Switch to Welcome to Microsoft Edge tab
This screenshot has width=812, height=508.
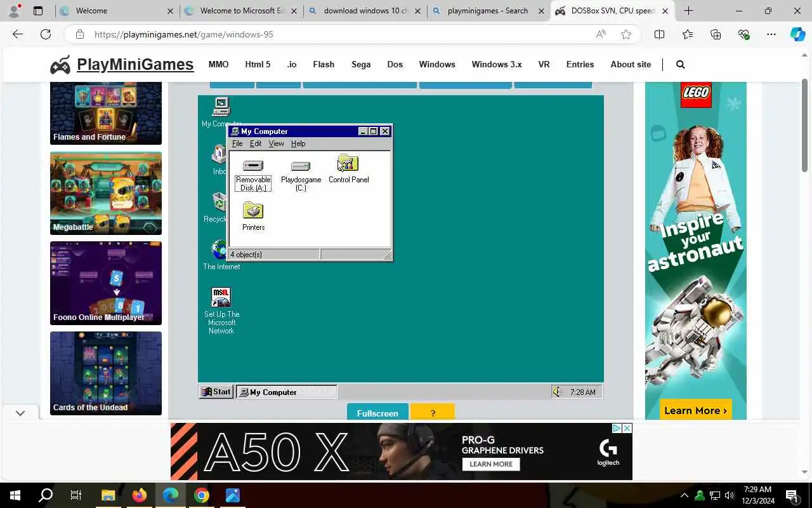240,11
